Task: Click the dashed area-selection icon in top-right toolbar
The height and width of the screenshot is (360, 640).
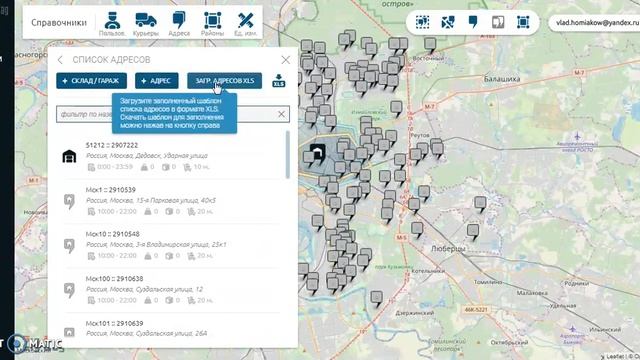Action: [422, 22]
